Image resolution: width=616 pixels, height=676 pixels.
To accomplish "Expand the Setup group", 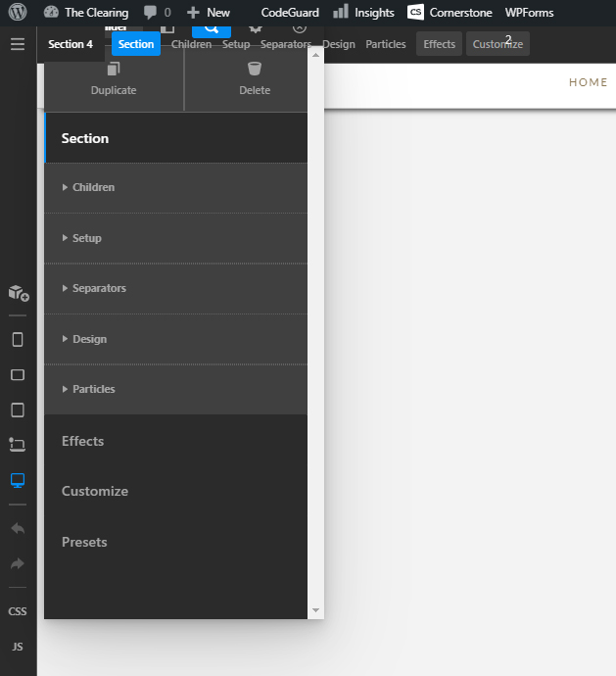I will click(x=86, y=238).
